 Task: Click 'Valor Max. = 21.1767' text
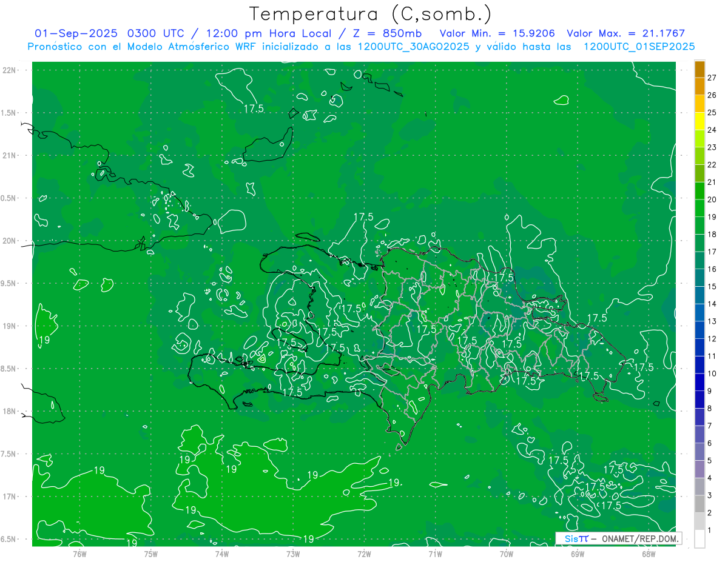click(625, 33)
